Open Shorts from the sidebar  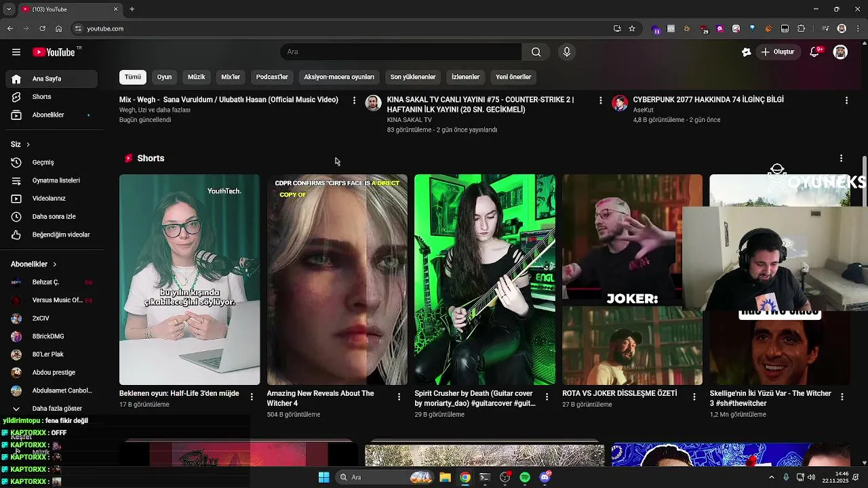point(51,97)
